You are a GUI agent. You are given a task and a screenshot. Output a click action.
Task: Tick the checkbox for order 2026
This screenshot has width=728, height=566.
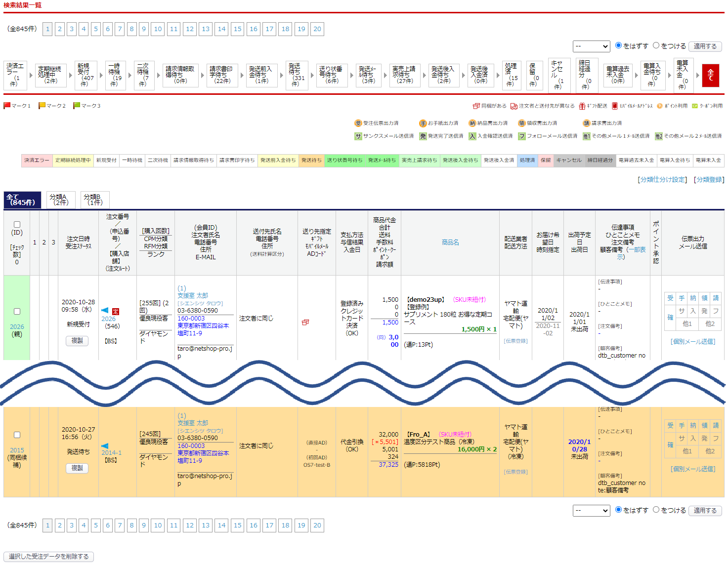17,312
